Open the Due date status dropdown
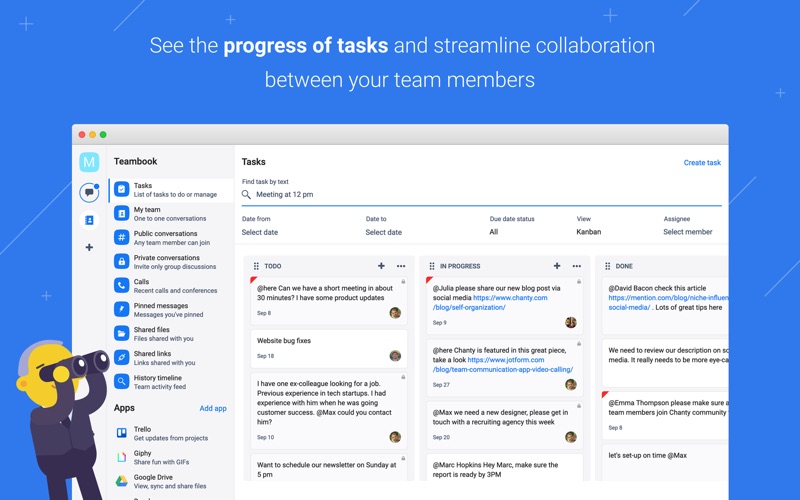Screen dimensions: 800x500 coord(494,232)
